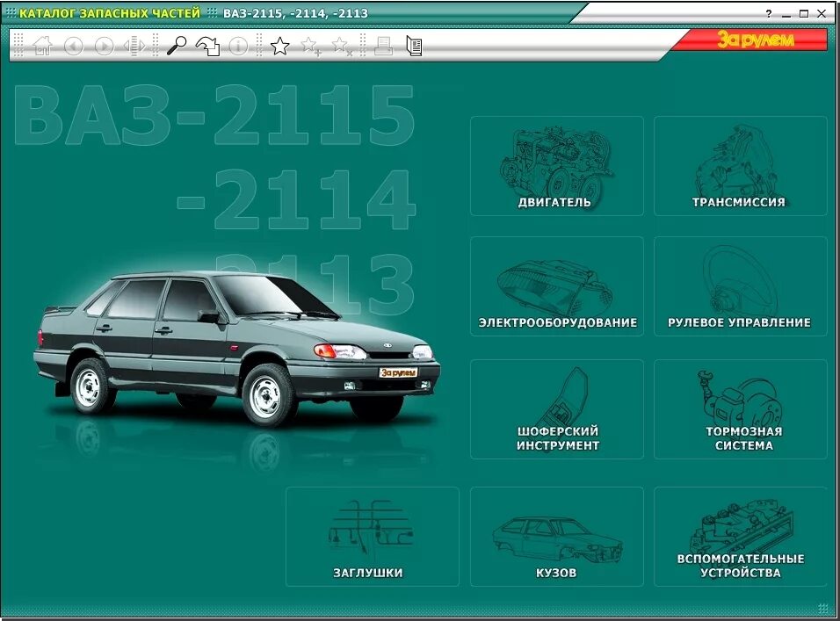
Task: Go back with the left arrow button
Action: point(74,46)
